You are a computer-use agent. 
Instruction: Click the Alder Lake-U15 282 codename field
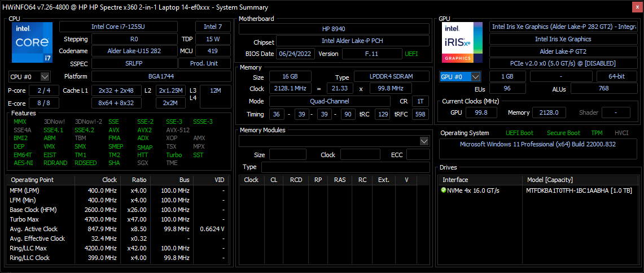pyautogui.click(x=134, y=51)
